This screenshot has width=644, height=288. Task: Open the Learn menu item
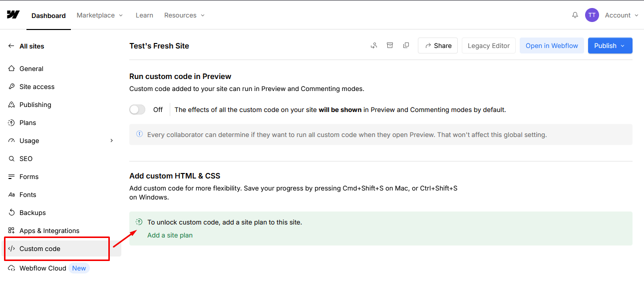[x=144, y=15]
